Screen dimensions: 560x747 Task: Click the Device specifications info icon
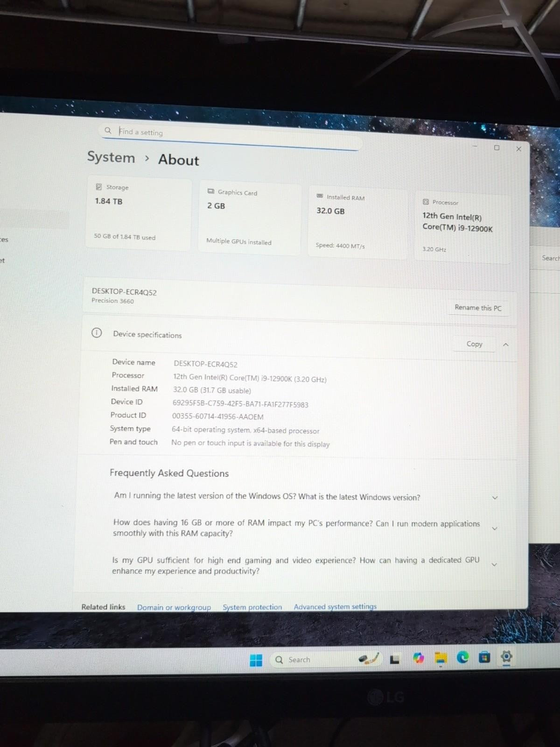pyautogui.click(x=97, y=333)
